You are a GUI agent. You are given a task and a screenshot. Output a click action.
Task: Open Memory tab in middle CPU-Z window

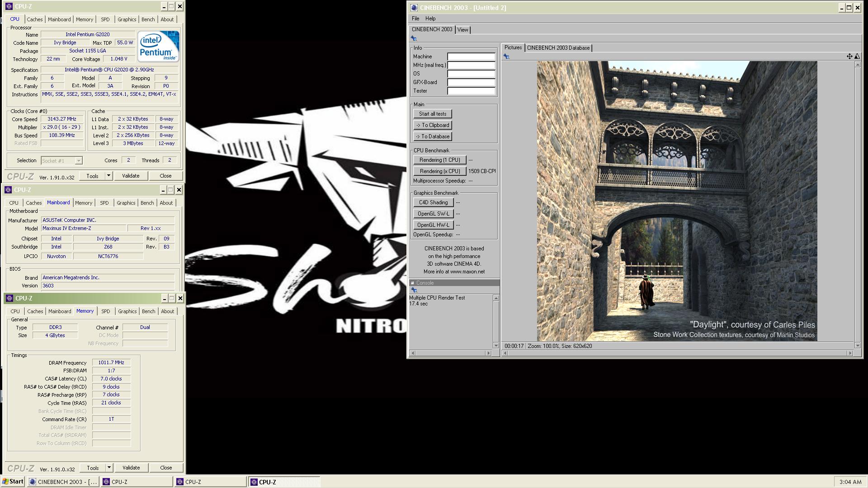click(84, 203)
